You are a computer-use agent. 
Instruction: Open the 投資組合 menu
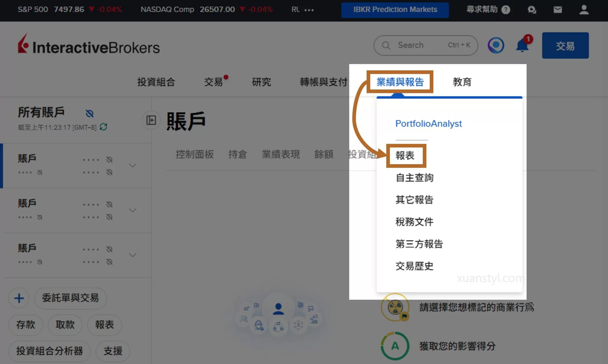click(x=156, y=82)
